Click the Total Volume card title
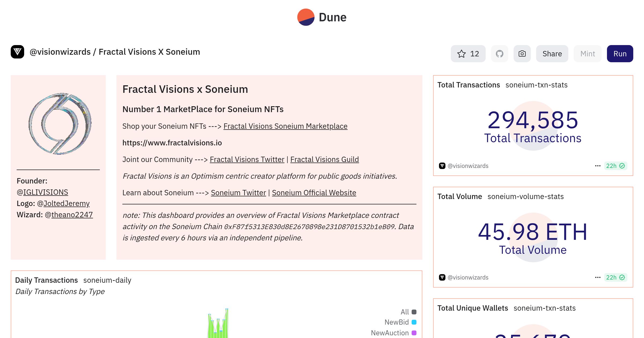 (x=460, y=196)
